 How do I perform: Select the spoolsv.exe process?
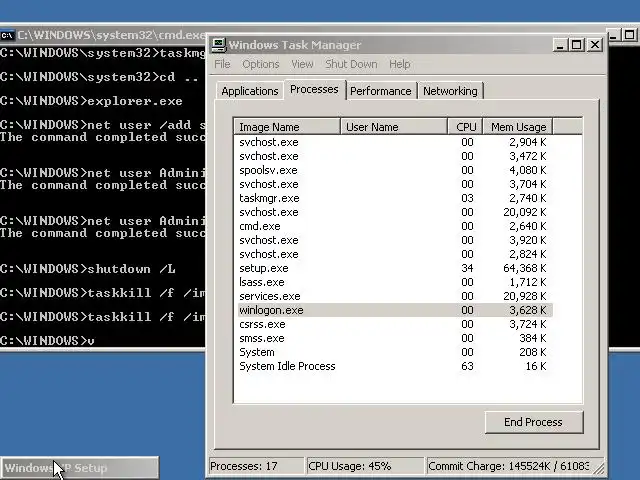[395, 170]
